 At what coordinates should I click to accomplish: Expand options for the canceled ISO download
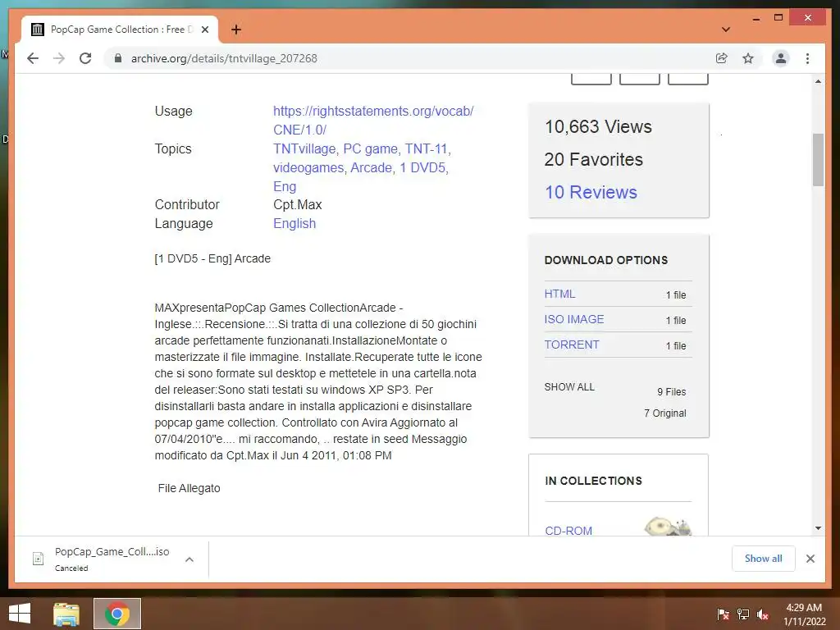[189, 559]
